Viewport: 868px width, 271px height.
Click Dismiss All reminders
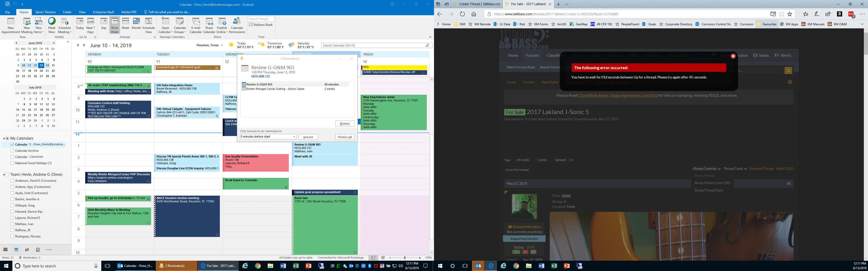[x=345, y=137]
